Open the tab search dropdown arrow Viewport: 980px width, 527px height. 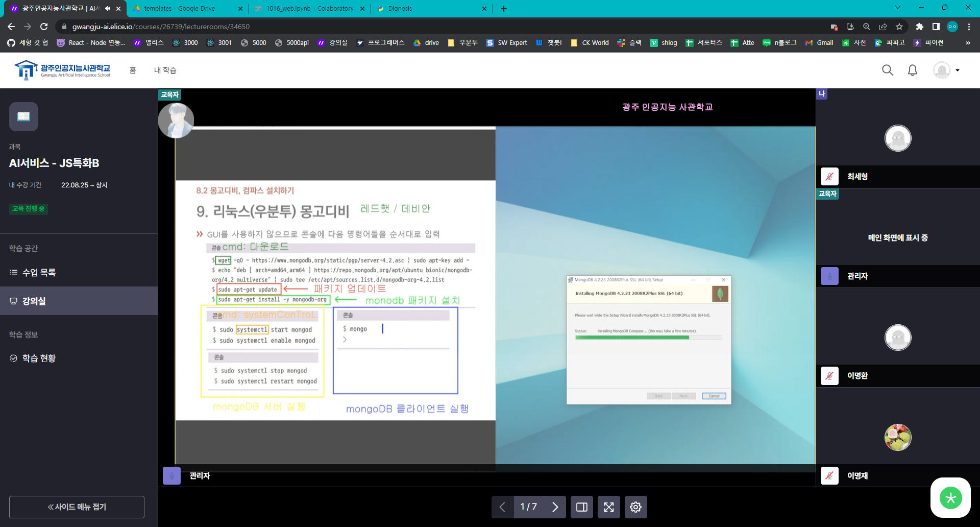(x=898, y=8)
